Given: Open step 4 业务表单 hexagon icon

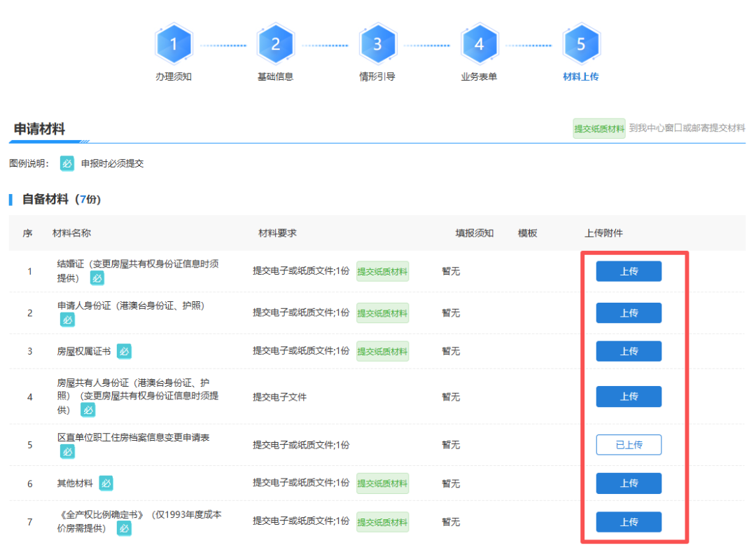Looking at the screenshot, I should point(479,44).
